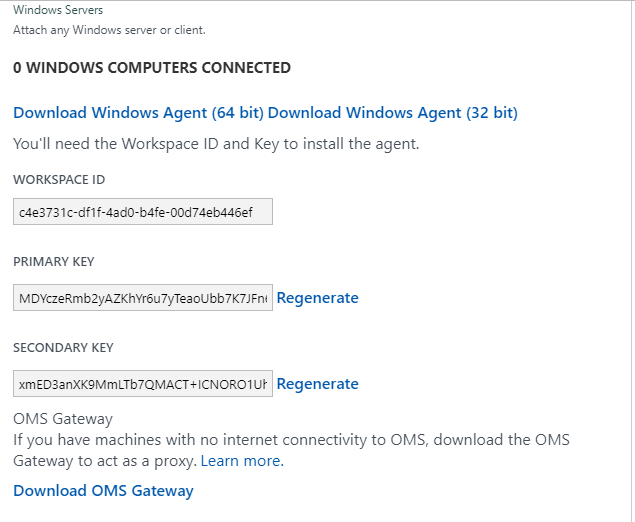Regenerate the secondary key
The height and width of the screenshot is (522, 635).
click(x=318, y=384)
